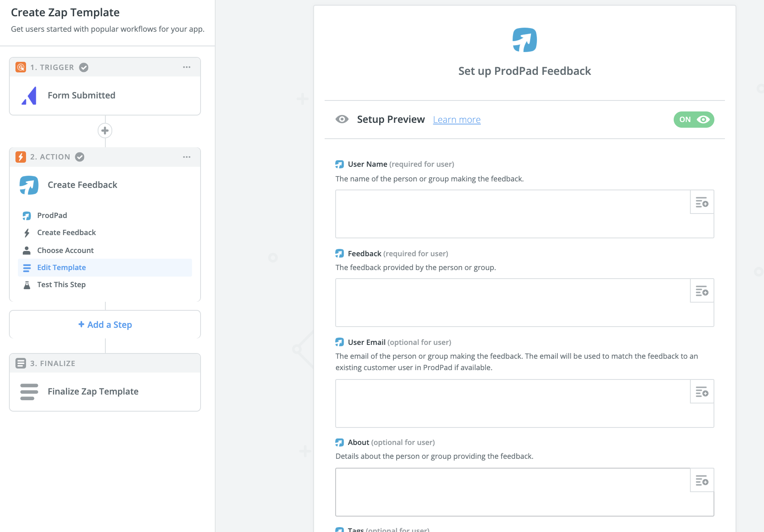Click the small ProdPad icon in substep list
This screenshot has width=764, height=532.
[27, 216]
